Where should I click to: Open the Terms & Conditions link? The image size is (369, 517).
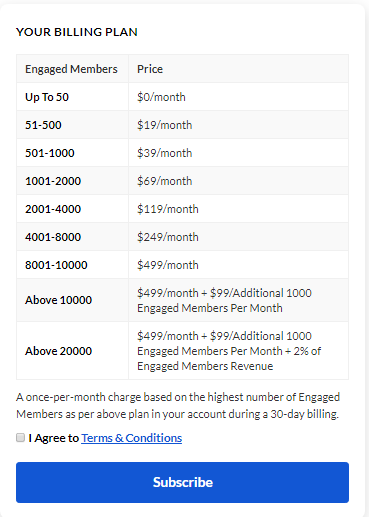coord(132,438)
